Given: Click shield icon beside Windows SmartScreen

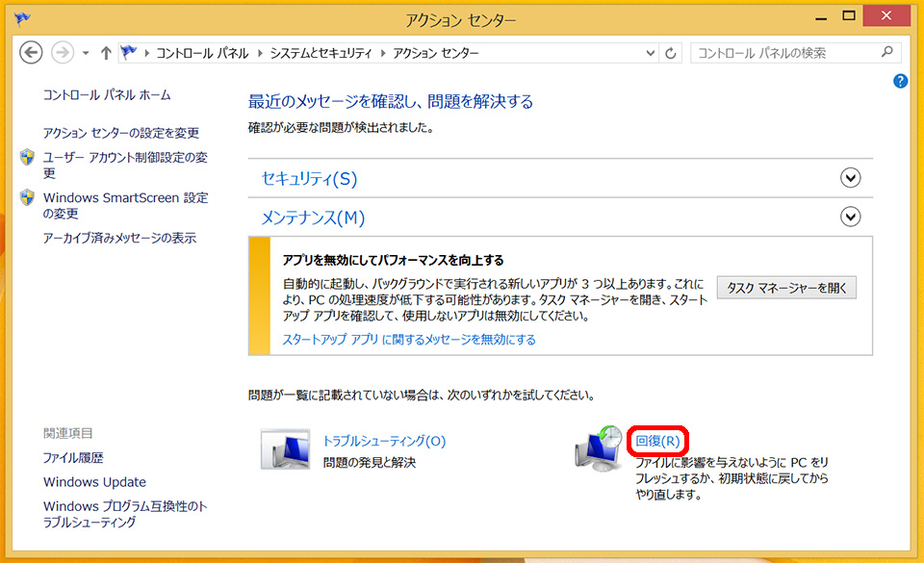Looking at the screenshot, I should click(x=27, y=197).
